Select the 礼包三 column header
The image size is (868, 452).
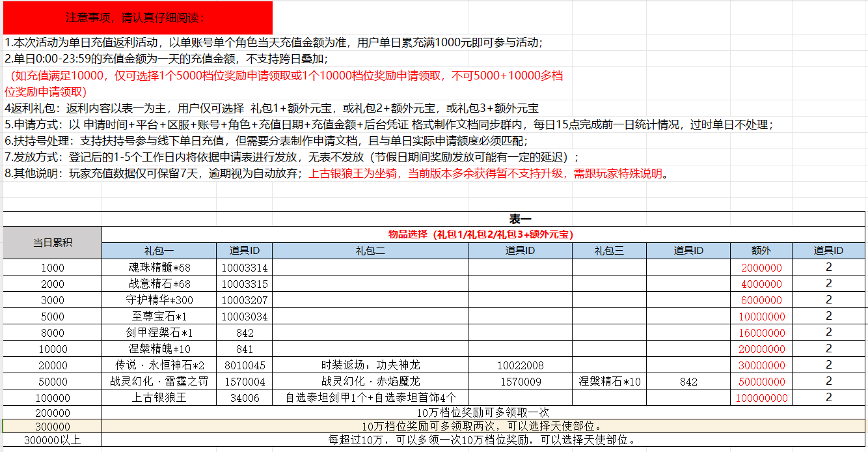610,251
